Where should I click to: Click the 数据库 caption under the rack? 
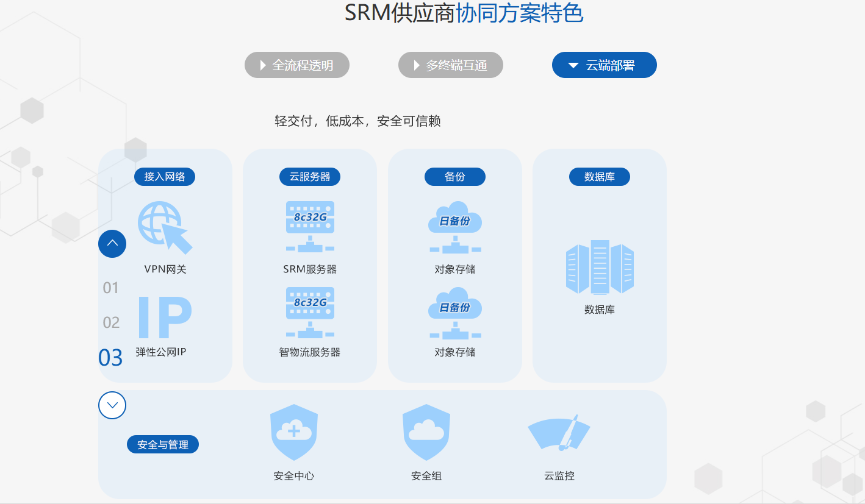pyautogui.click(x=600, y=309)
